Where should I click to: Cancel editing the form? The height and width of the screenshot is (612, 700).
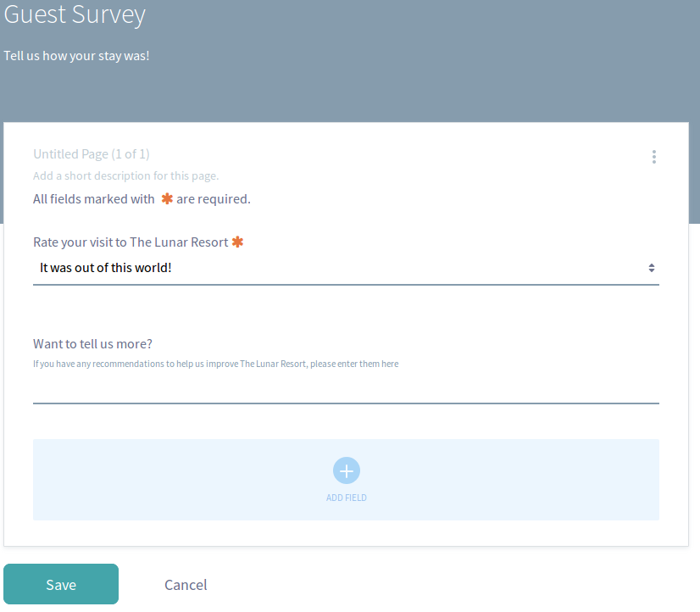pos(186,585)
